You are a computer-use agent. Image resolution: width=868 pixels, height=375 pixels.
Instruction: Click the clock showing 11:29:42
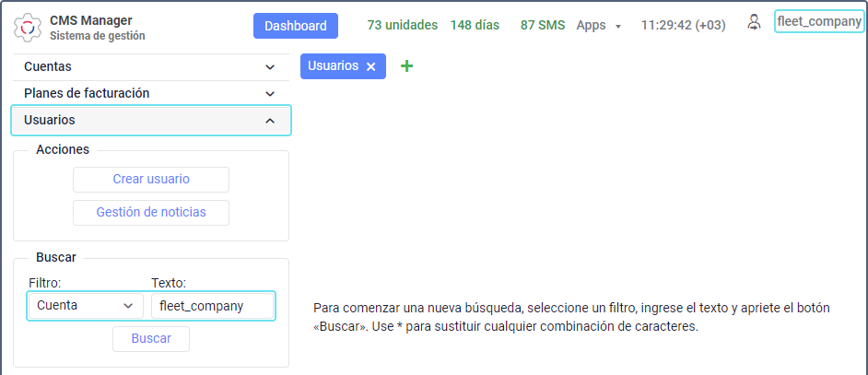tap(683, 26)
